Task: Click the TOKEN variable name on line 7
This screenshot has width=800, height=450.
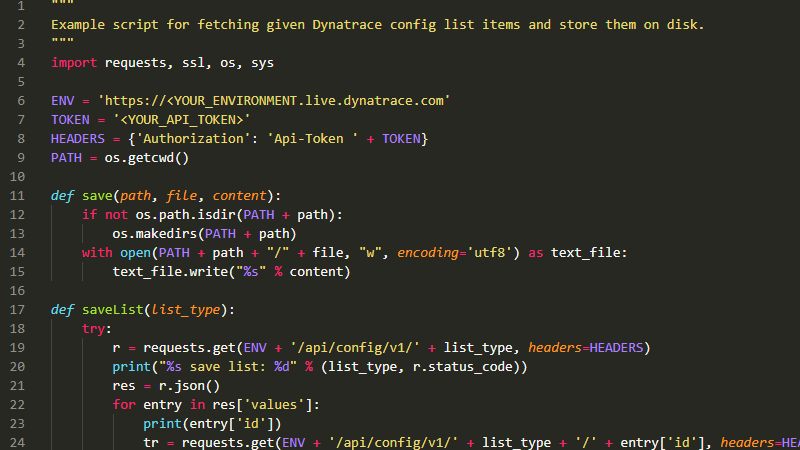Action: 70,120
